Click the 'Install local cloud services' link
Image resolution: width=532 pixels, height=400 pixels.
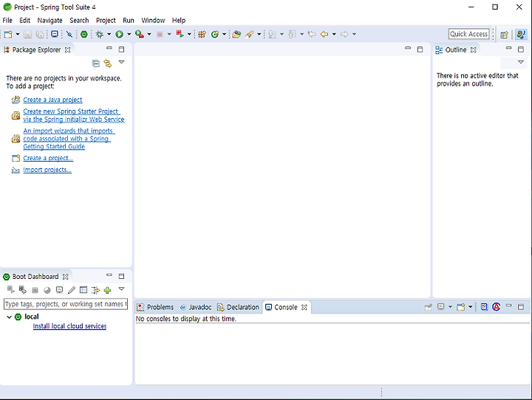(69, 326)
